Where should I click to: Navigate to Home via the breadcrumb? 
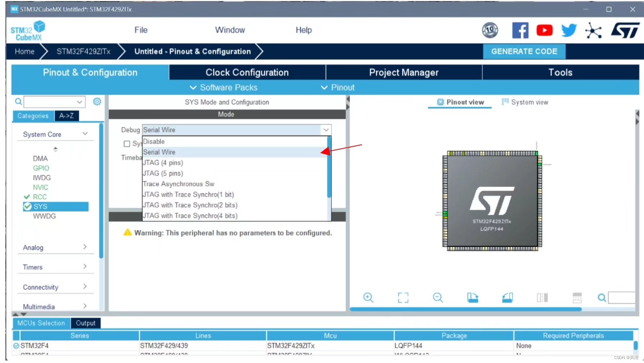pyautogui.click(x=24, y=51)
